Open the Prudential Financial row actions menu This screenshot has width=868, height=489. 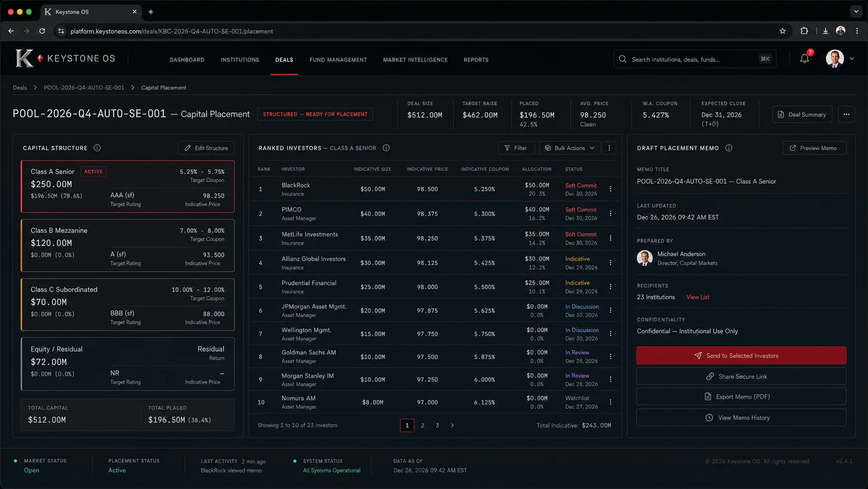pyautogui.click(x=611, y=287)
